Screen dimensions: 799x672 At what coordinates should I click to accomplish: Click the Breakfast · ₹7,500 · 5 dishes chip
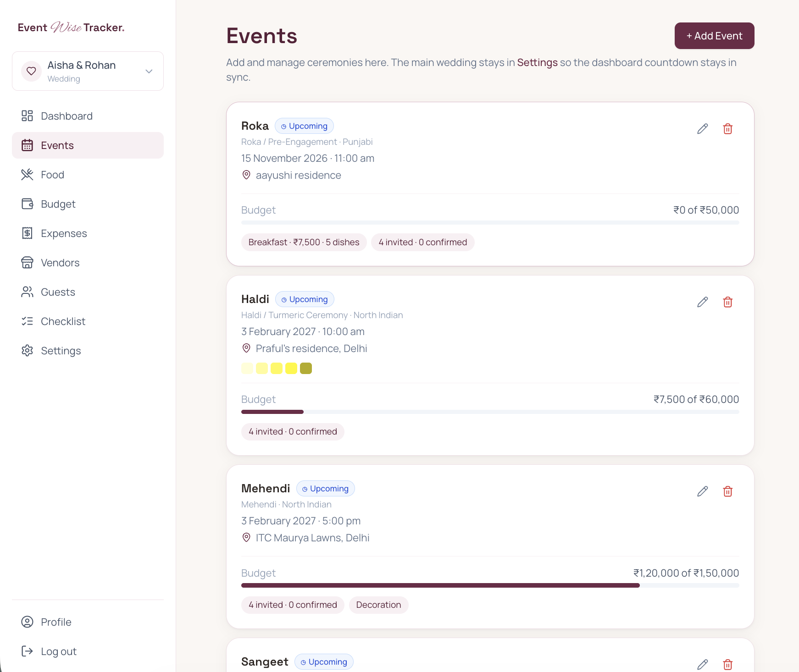click(304, 242)
